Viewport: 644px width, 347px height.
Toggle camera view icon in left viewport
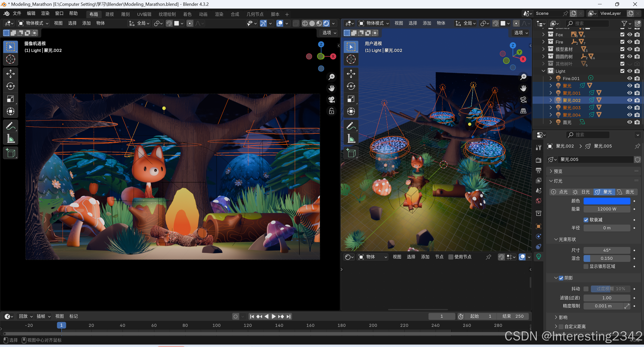coord(331,100)
